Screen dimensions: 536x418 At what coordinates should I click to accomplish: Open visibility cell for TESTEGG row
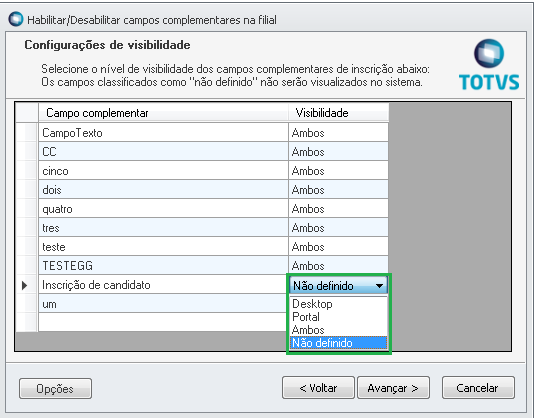(338, 266)
